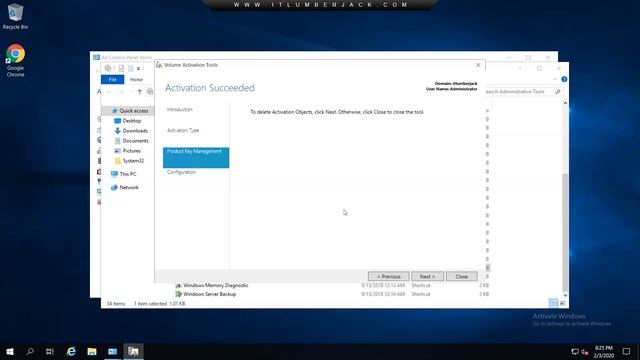Launch Internet Explorer from the taskbar
Image resolution: width=640 pixels, height=360 pixels.
tap(71, 351)
